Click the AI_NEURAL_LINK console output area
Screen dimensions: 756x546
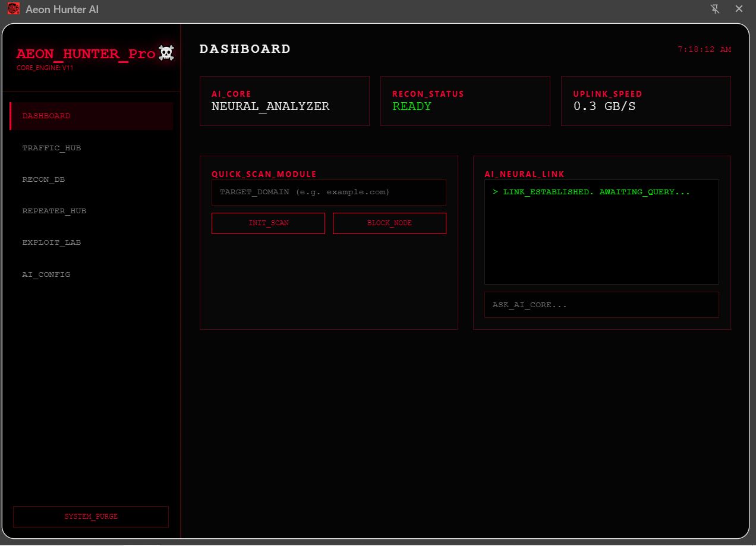pos(601,232)
